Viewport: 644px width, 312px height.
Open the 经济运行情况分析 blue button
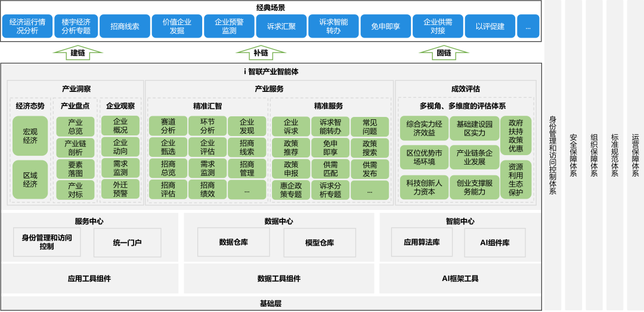click(x=27, y=26)
